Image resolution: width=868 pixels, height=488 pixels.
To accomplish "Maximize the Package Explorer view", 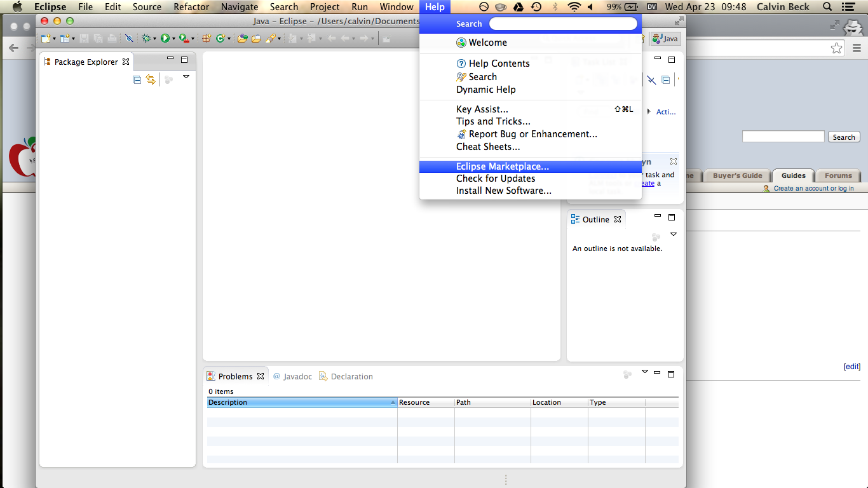I will pyautogui.click(x=184, y=60).
